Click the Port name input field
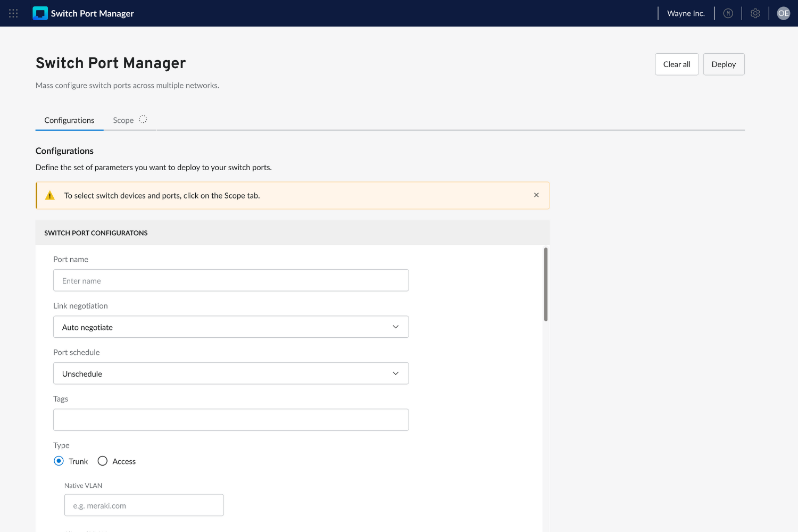Viewport: 798px width, 532px height. [231, 280]
